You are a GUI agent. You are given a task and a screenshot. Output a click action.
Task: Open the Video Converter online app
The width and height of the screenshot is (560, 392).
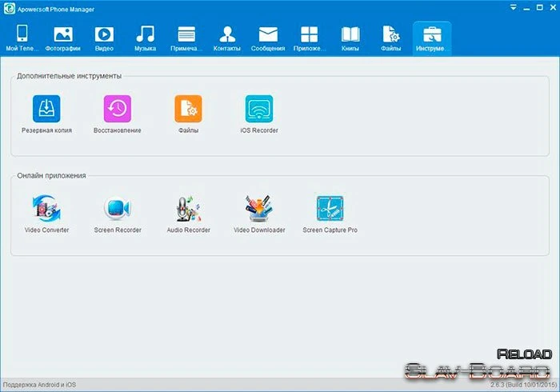tap(46, 214)
